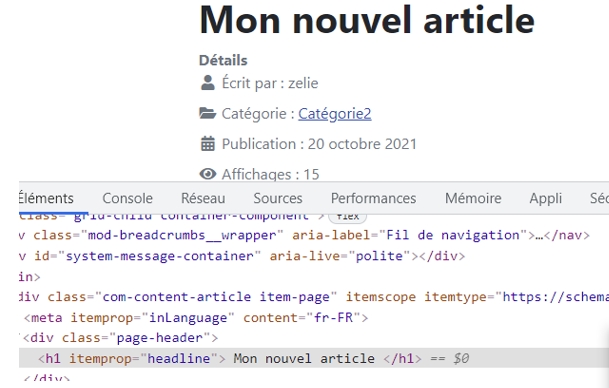Switch to the Sources tab

point(278,198)
